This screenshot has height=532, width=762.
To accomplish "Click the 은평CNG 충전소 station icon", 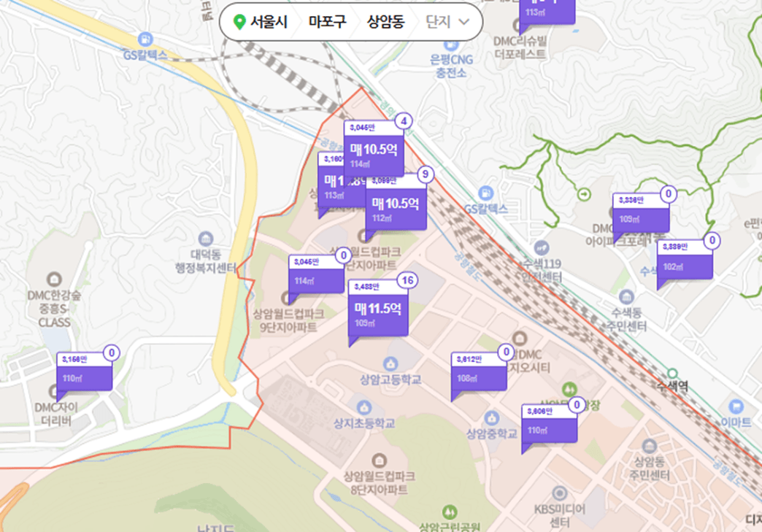I will [451, 46].
